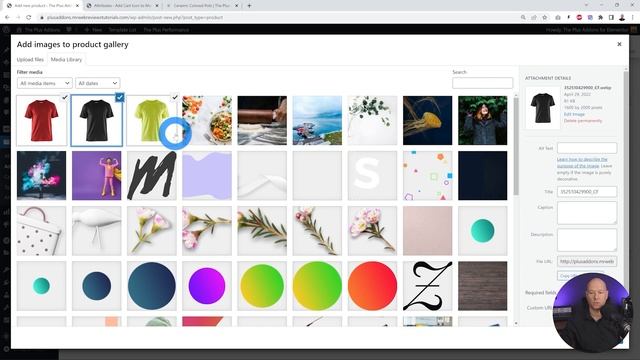Uncheck the red t-shirt selection checkmark
Viewport: 640px width, 360px height.
coord(64,97)
